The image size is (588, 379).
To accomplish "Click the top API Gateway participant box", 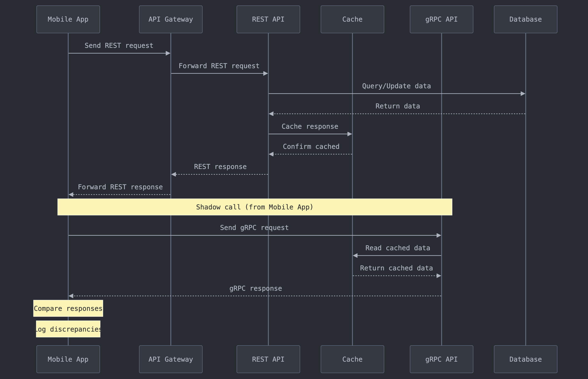I will click(171, 19).
